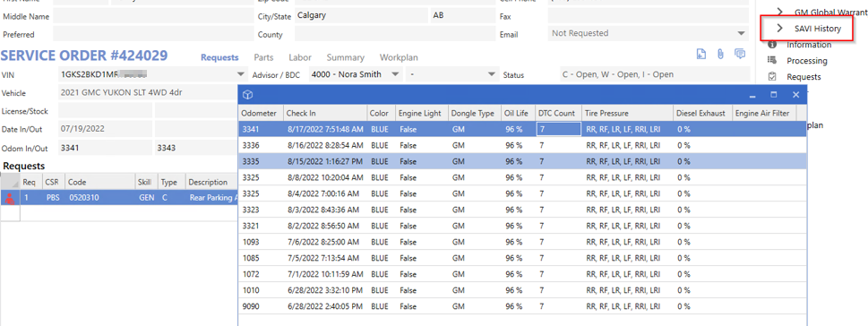Click the Description column header in Requests grid
Image resolution: width=868 pixels, height=326 pixels.
[x=212, y=182]
